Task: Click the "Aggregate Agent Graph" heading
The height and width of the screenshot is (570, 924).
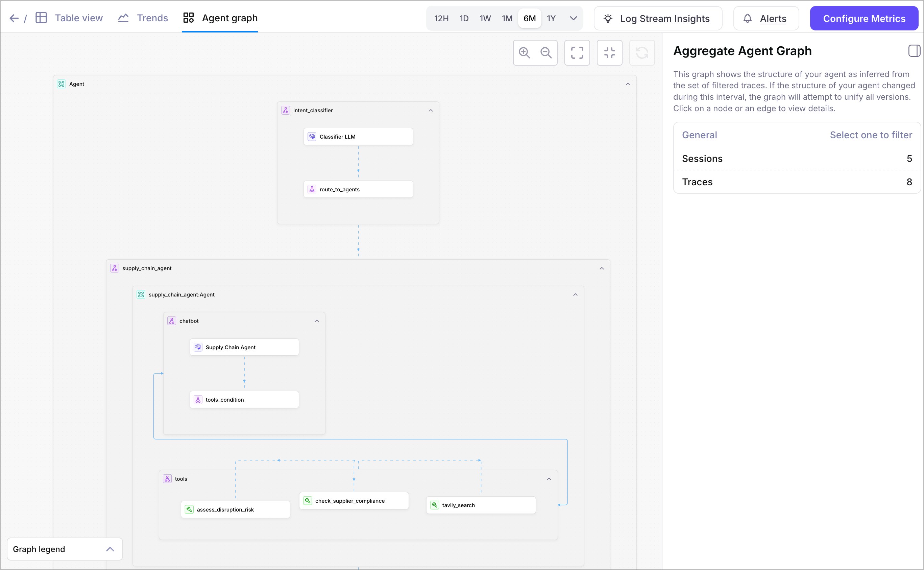Action: click(x=743, y=51)
